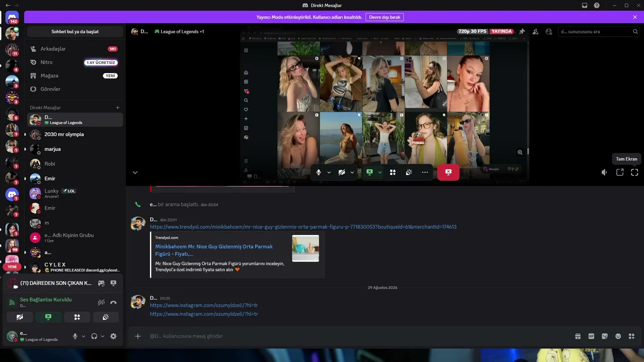Open the apps launcher icon in the message bar

click(632, 336)
